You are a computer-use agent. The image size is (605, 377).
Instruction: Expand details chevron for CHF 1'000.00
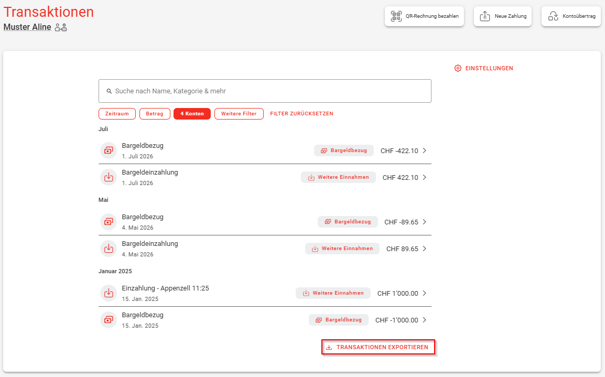[x=424, y=293]
